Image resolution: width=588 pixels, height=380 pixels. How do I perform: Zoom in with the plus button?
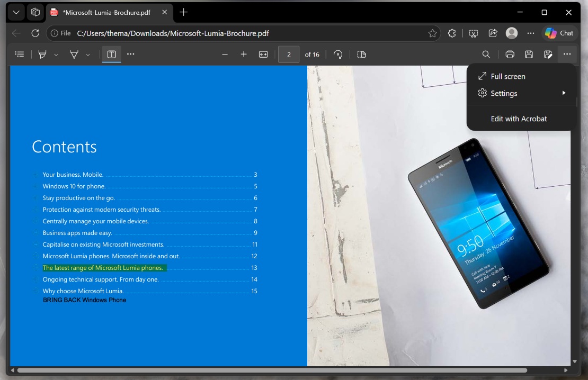(x=244, y=55)
